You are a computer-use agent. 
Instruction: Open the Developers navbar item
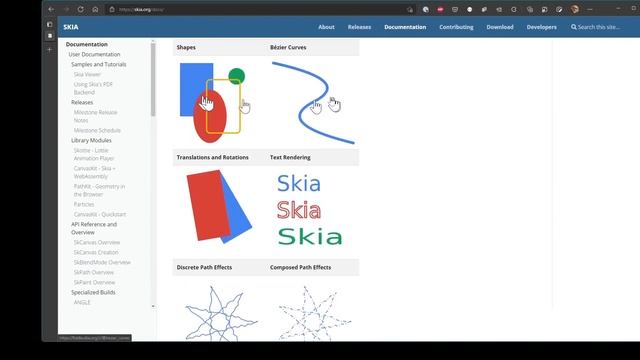point(541,27)
